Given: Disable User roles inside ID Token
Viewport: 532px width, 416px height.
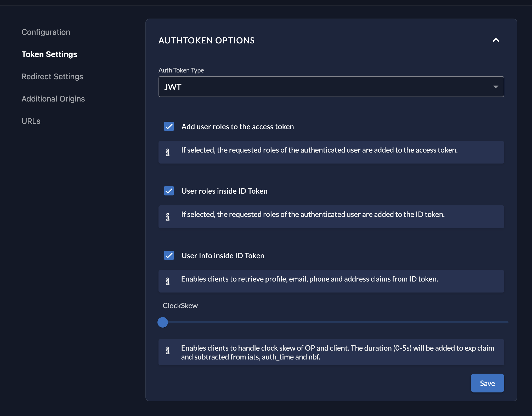Looking at the screenshot, I should pyautogui.click(x=169, y=191).
